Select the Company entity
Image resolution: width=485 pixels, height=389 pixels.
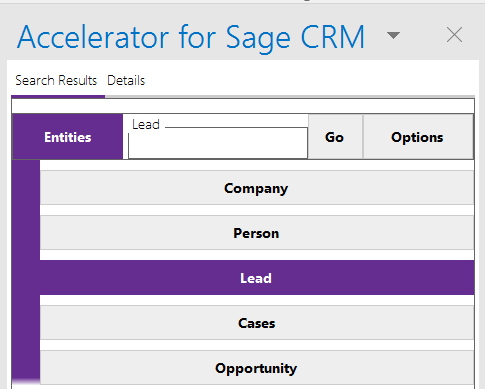point(257,188)
